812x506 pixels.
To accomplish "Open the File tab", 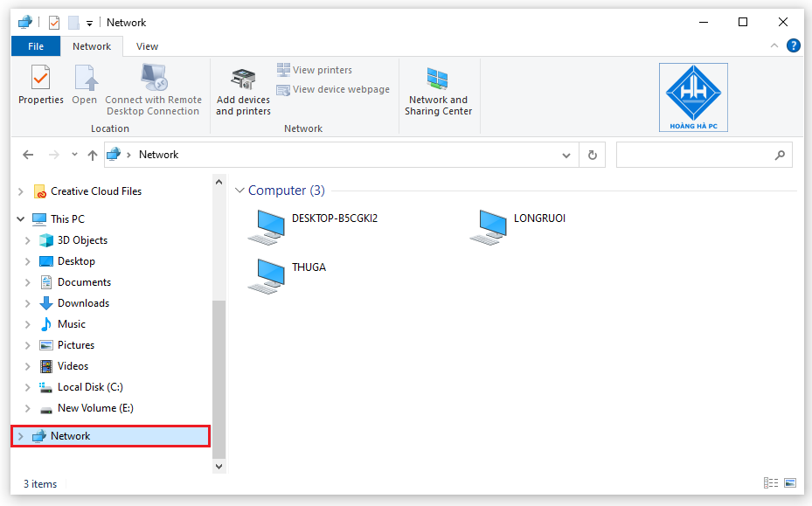I will coord(36,46).
